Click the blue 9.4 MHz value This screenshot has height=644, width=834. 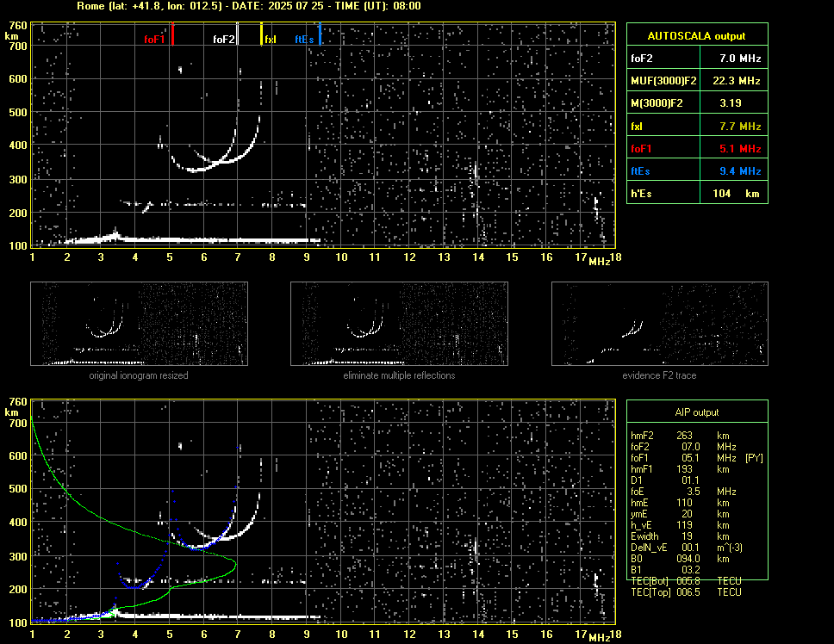(740, 171)
